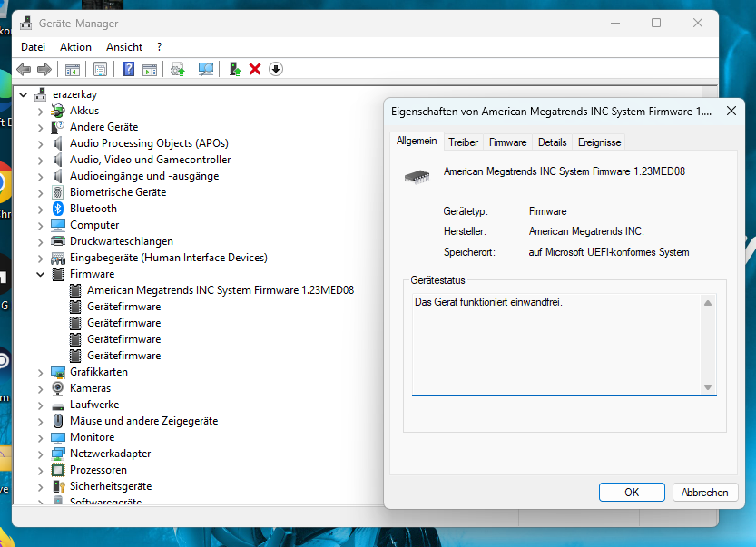Switch to the Treiber tab

[x=463, y=142]
